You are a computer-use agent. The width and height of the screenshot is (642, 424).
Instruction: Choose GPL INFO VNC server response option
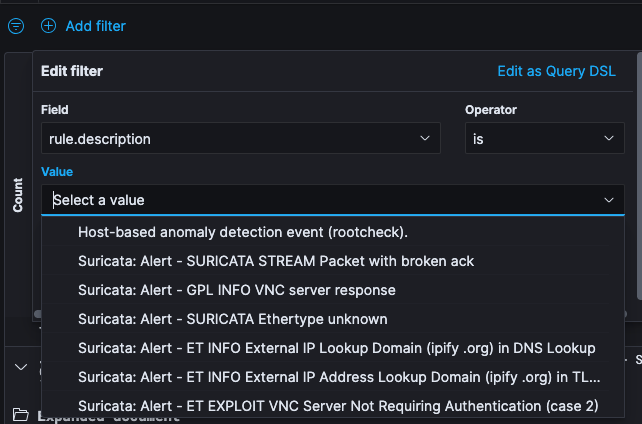[x=237, y=290]
